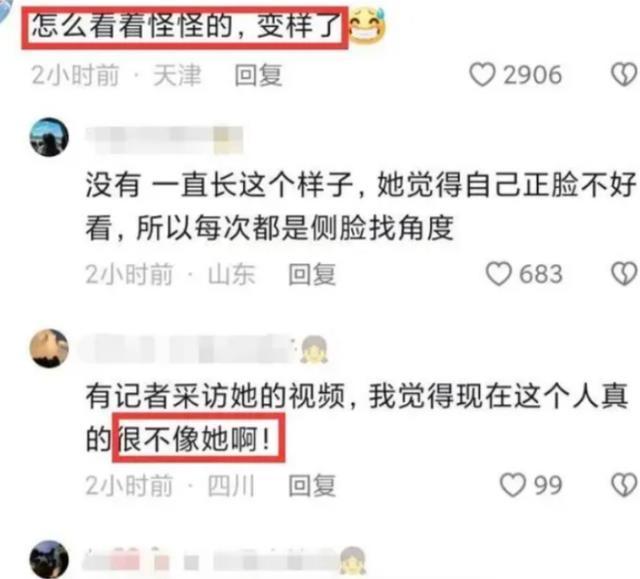640x579 pixels.
Task: Dislike the Tianjin comment via broken heart
Action: point(624,75)
